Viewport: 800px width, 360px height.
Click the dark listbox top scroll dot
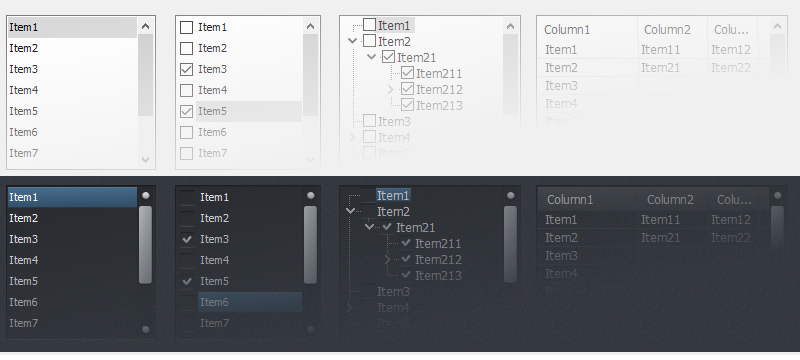coord(145,195)
